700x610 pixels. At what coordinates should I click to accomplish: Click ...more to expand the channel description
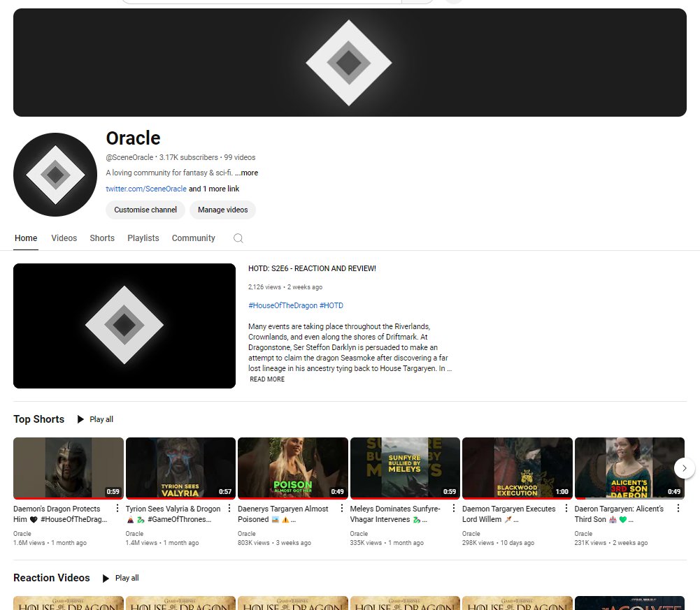248,173
